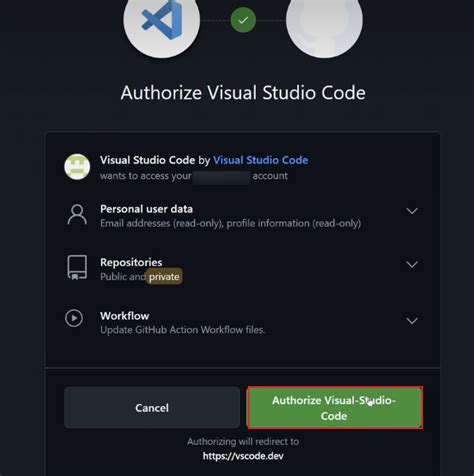Screen dimensions: 474x476
Task: Click the repository book icon
Action: coord(77,268)
